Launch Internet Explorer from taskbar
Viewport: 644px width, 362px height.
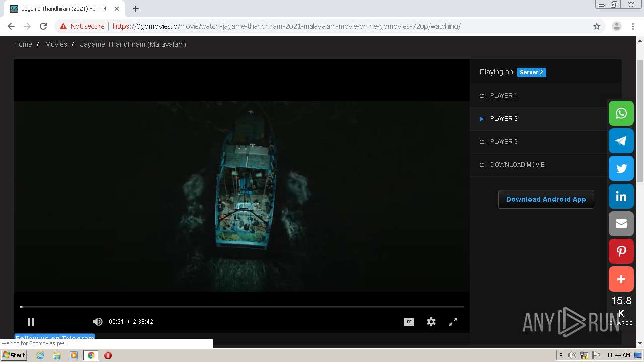[40, 355]
